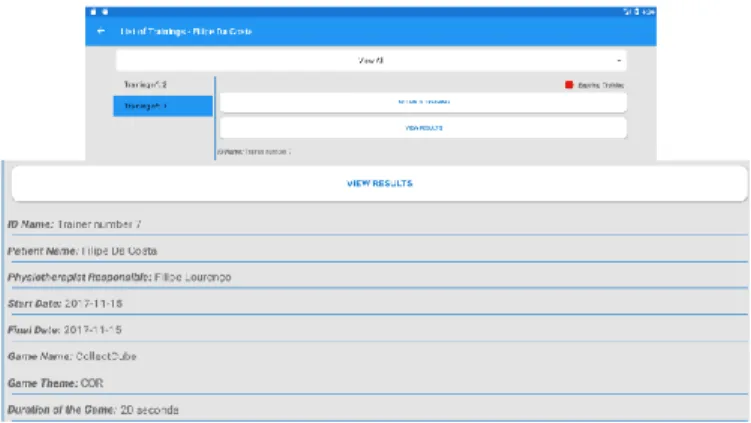Image resolution: width=751 pixels, height=423 pixels.
Task: Click the List of Trainings header title
Action: point(186,32)
